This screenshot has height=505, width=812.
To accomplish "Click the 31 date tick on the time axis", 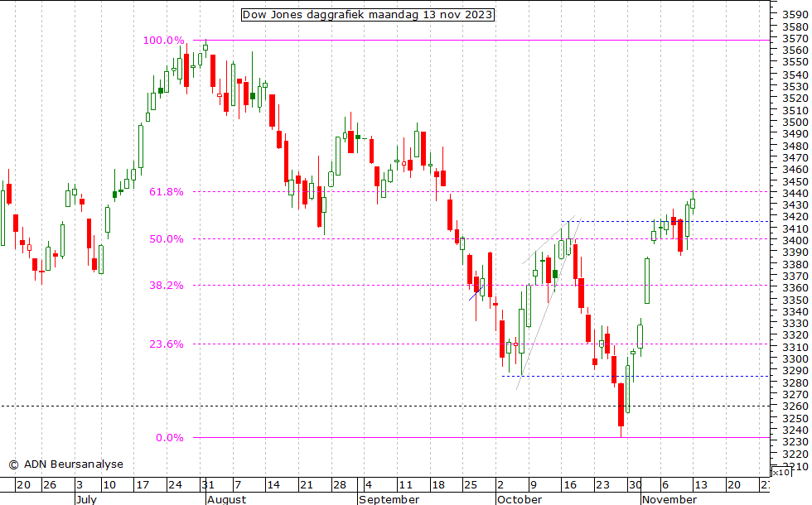I will (x=209, y=485).
